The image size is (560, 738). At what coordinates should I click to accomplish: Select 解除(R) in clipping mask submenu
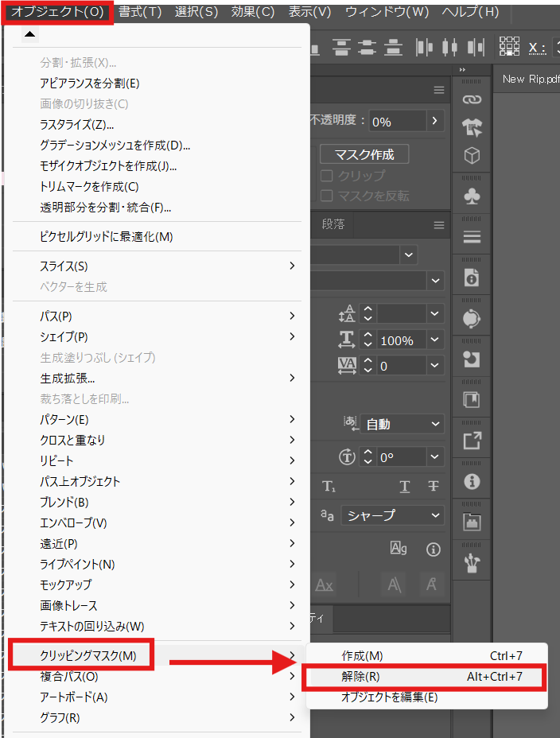pyautogui.click(x=425, y=677)
